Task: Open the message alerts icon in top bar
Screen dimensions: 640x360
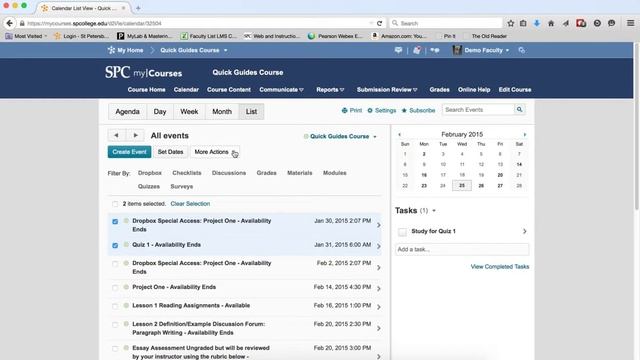Action: pos(398,50)
